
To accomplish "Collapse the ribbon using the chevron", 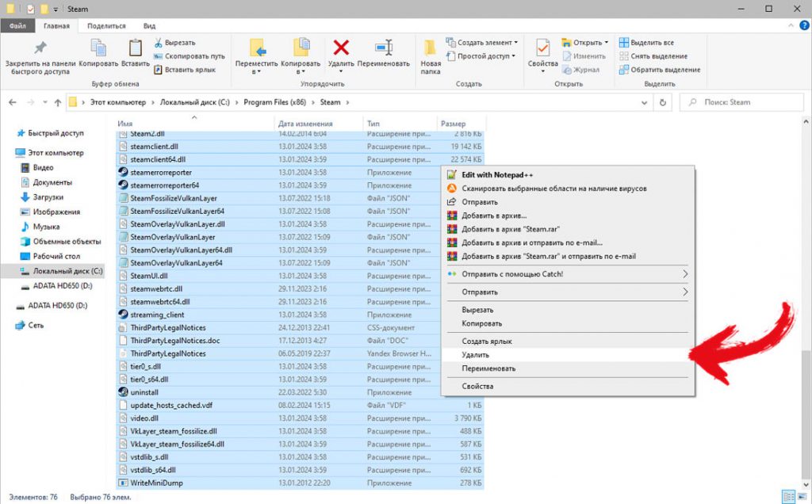I will (x=791, y=25).
